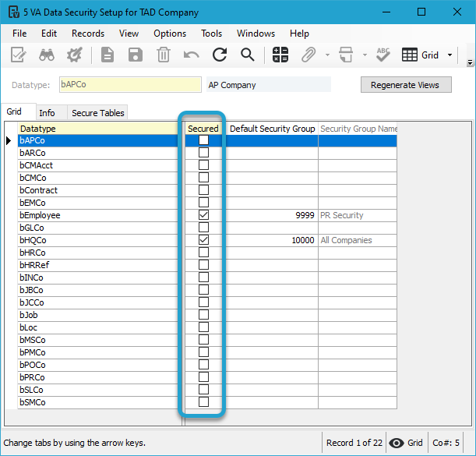Toggle the Secured checkbox for bCMAcct
476x456 pixels.
coord(203,165)
